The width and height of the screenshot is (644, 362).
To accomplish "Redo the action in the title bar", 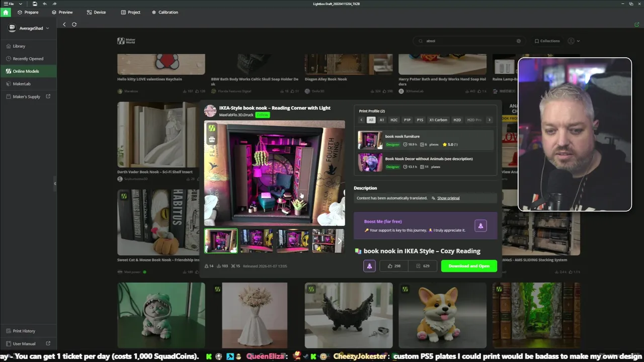I will tap(54, 4).
